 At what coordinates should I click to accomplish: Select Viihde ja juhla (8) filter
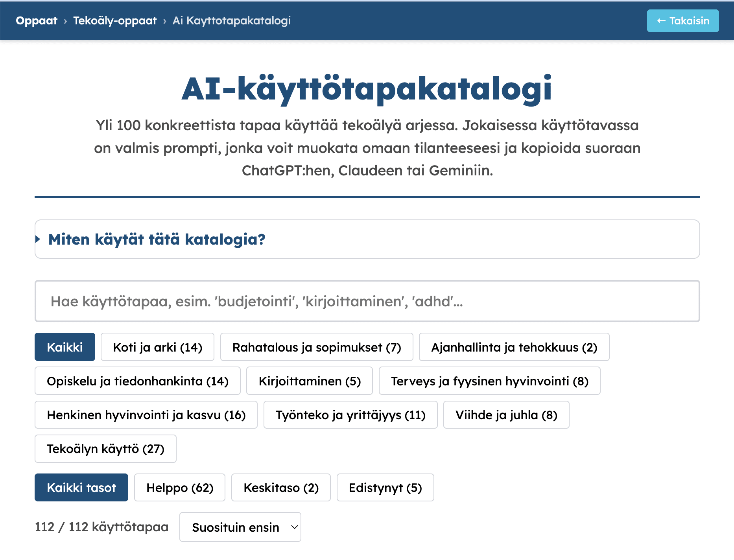tap(506, 415)
